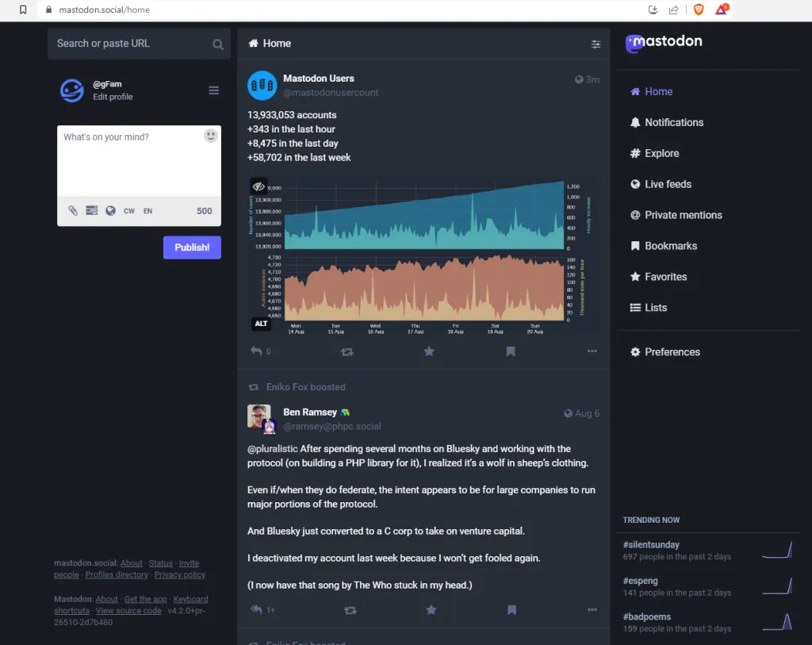This screenshot has width=812, height=645.
Task: Open Favorites in the sidebar
Action: (x=658, y=277)
